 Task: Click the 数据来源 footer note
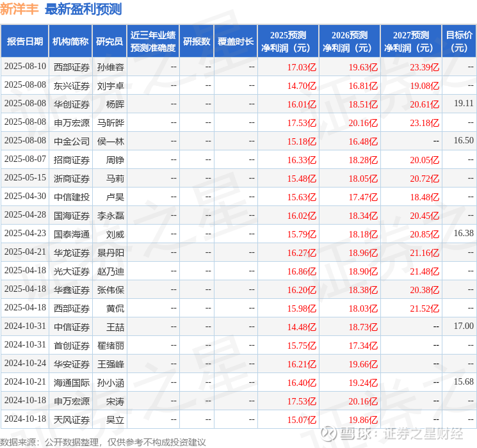(103, 442)
